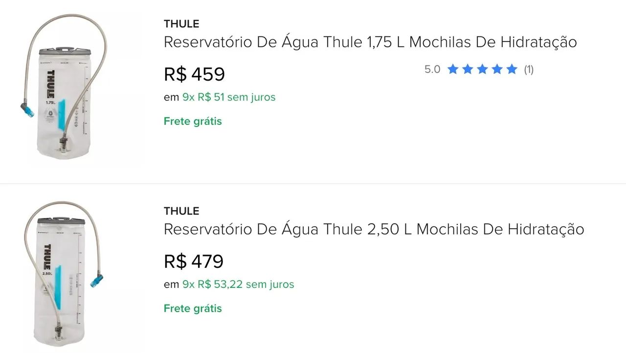Click the third rating star icon
Image resolution: width=626 pixels, height=364 pixels.
point(482,69)
